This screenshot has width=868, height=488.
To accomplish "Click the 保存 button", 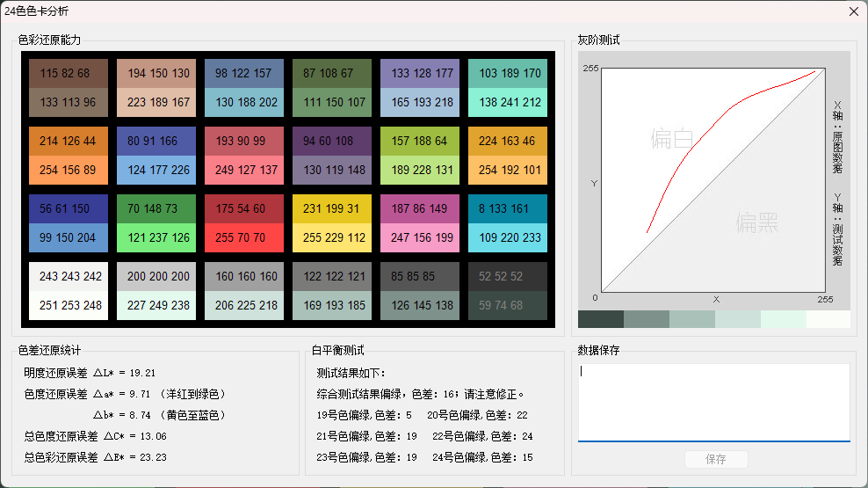I will coord(716,459).
